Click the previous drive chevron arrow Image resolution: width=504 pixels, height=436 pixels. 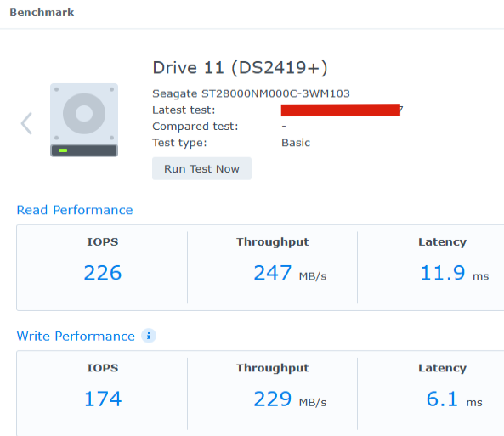[x=26, y=123]
